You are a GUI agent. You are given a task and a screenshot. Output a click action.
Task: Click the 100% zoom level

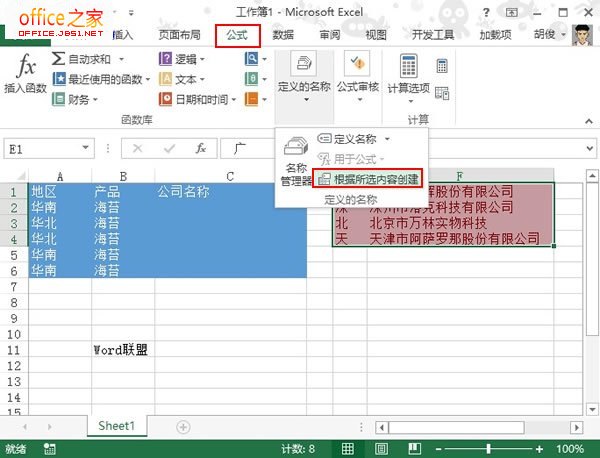pos(570,449)
